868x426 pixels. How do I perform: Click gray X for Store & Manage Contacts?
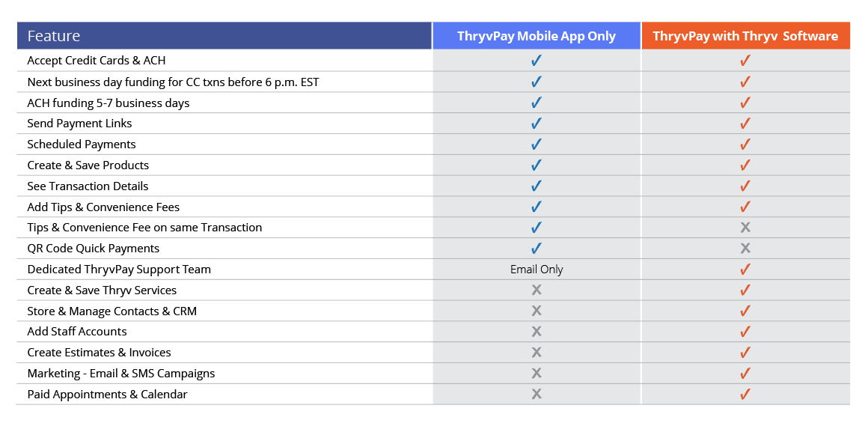pyautogui.click(x=536, y=311)
